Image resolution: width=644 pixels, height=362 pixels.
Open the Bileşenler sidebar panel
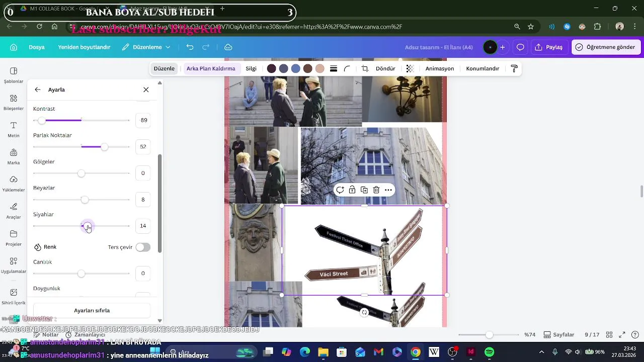14,102
